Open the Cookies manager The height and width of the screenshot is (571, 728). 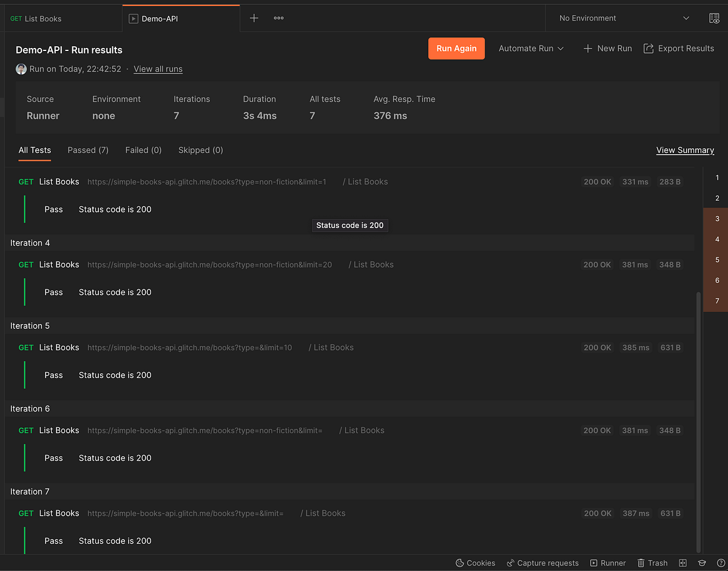pyautogui.click(x=476, y=563)
